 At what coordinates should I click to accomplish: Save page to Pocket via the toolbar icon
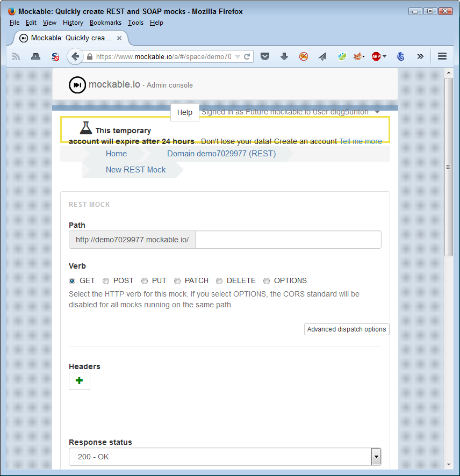coord(265,56)
